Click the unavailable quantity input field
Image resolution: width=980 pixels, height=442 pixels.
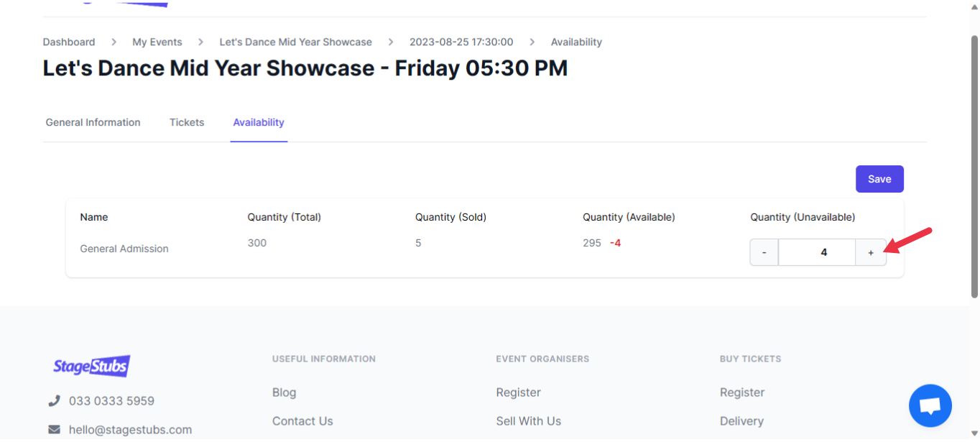pyautogui.click(x=817, y=253)
